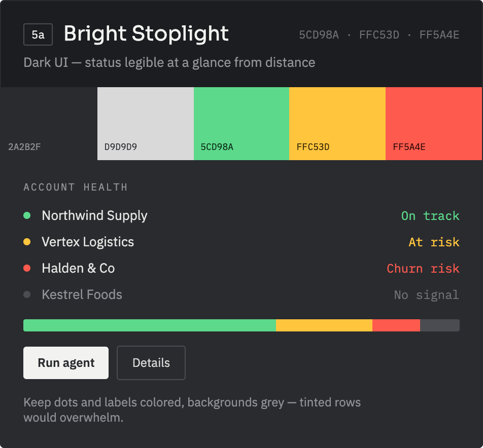Select the D9D9D9 light grey swatch
Screen dimensions: 483x448
[146, 123]
